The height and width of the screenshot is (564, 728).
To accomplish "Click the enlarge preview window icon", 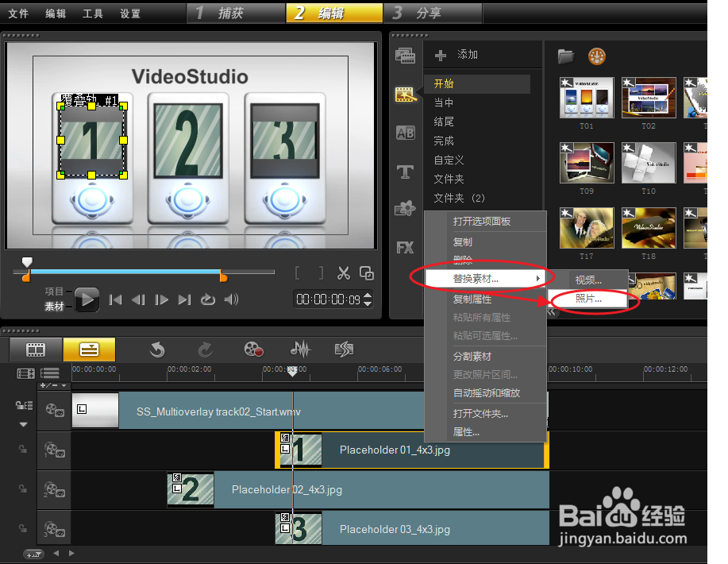I will [x=367, y=273].
